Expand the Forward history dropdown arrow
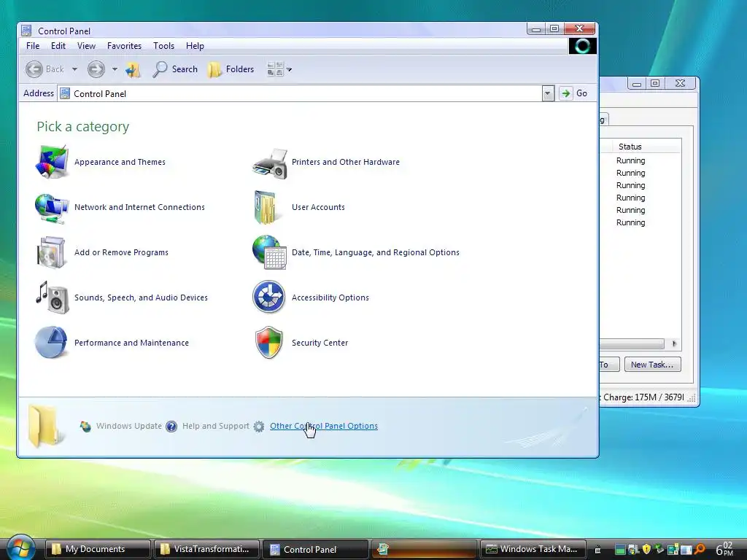Image resolution: width=747 pixels, height=560 pixels. coord(115,69)
